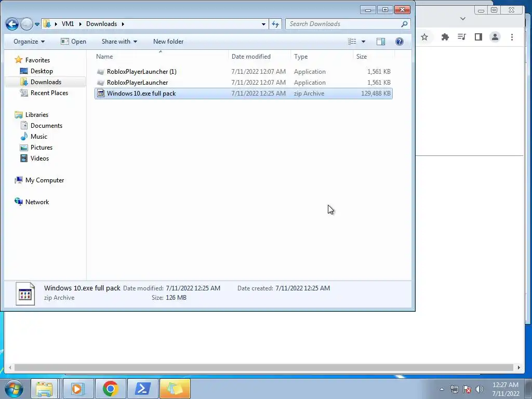This screenshot has height=399, width=532.
Task: Select Libraries in navigation pane
Action: coord(37,115)
